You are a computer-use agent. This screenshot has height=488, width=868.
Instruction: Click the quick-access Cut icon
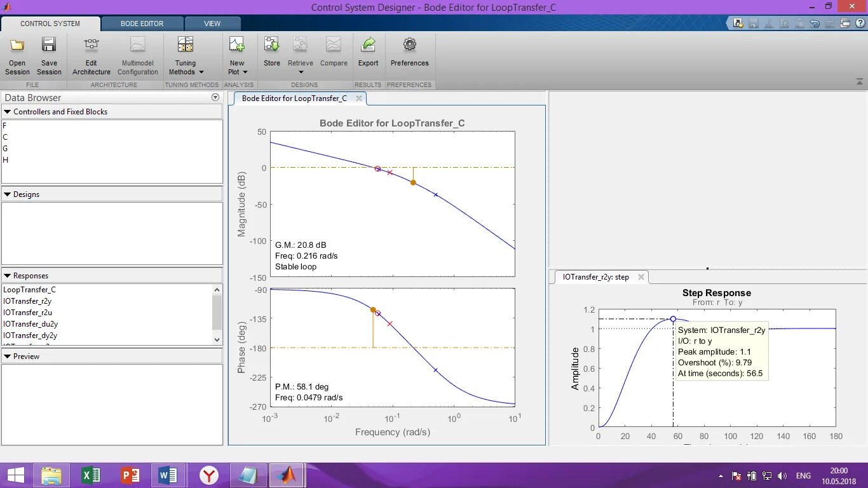coord(769,24)
